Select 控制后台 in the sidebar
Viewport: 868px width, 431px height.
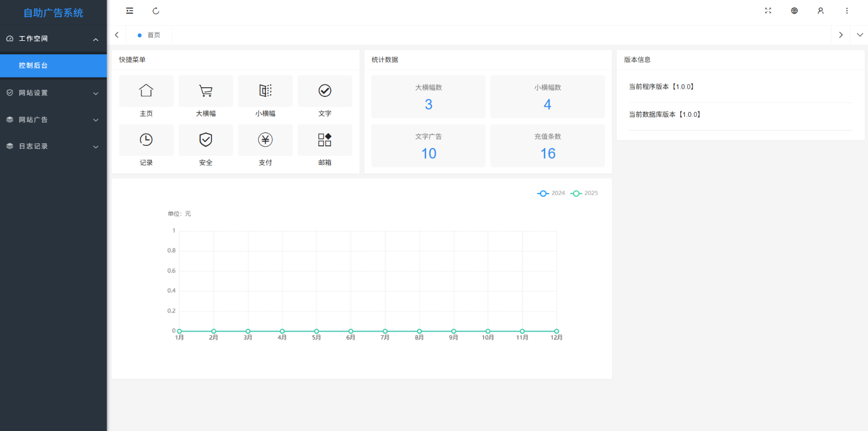(x=53, y=66)
